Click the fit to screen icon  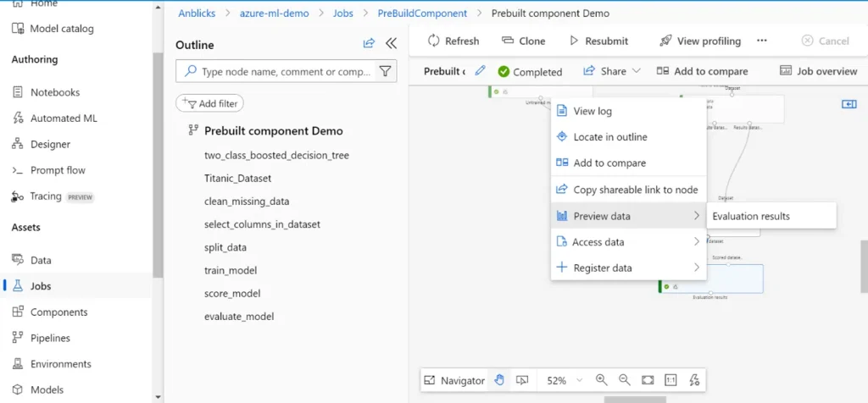pos(648,380)
